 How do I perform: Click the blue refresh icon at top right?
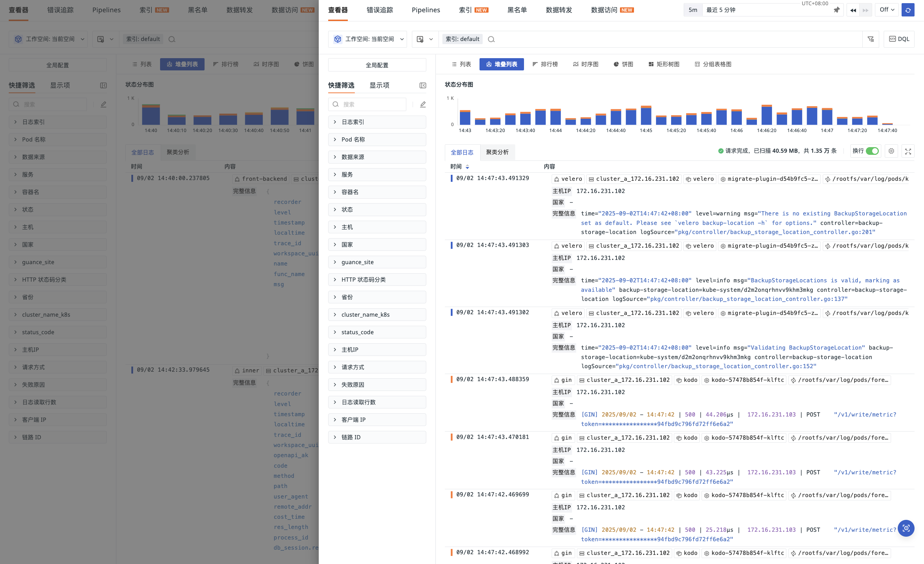(x=908, y=10)
